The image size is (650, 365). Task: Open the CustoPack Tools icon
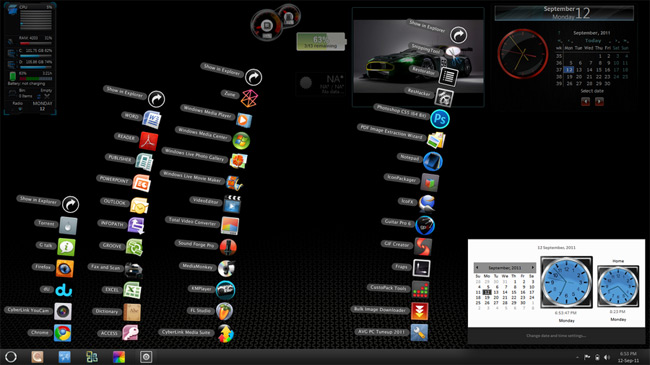420,290
